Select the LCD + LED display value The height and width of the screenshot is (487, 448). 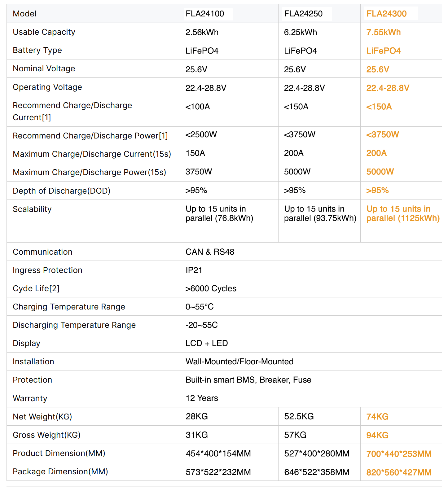coord(207,343)
